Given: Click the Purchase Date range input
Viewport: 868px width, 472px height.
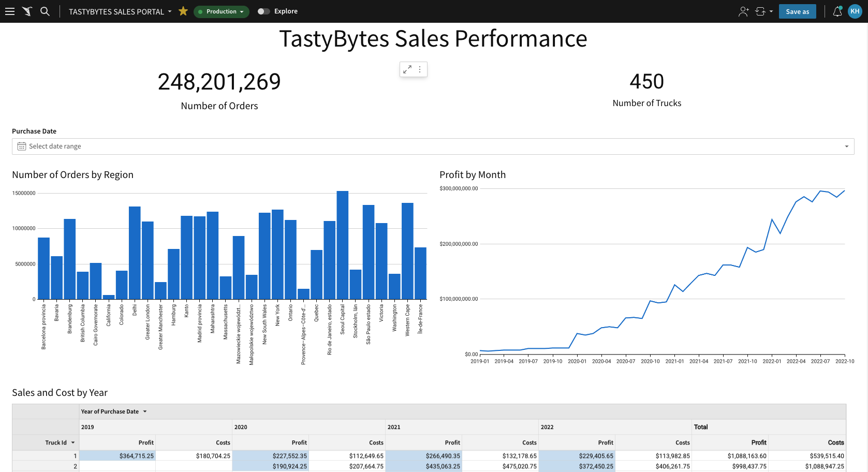Looking at the screenshot, I should [x=433, y=146].
